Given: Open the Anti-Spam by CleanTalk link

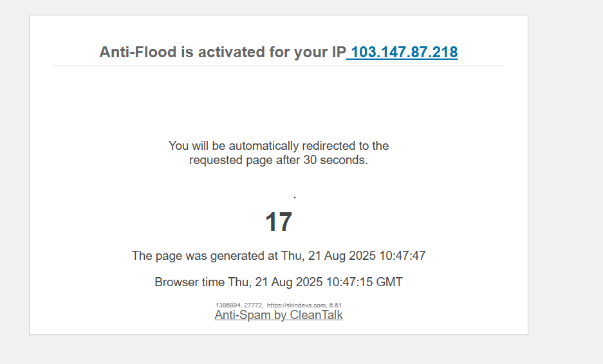Looking at the screenshot, I should click(x=279, y=314).
